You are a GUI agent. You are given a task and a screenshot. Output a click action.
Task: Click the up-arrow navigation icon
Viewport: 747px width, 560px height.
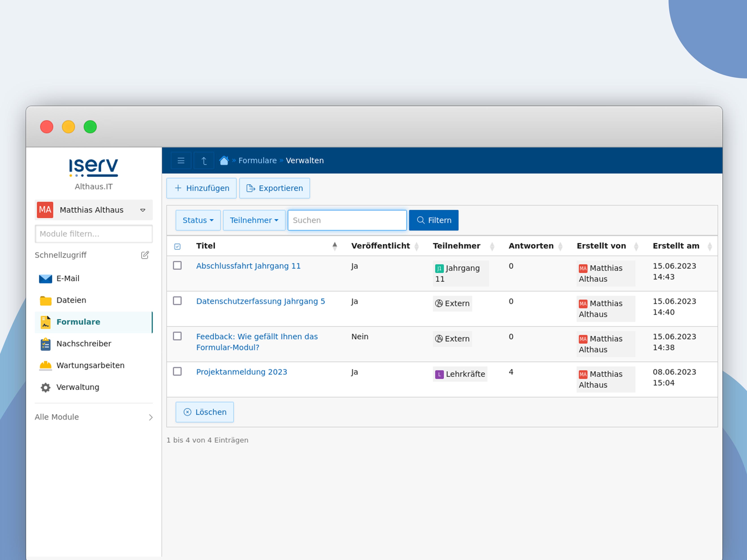tap(204, 161)
